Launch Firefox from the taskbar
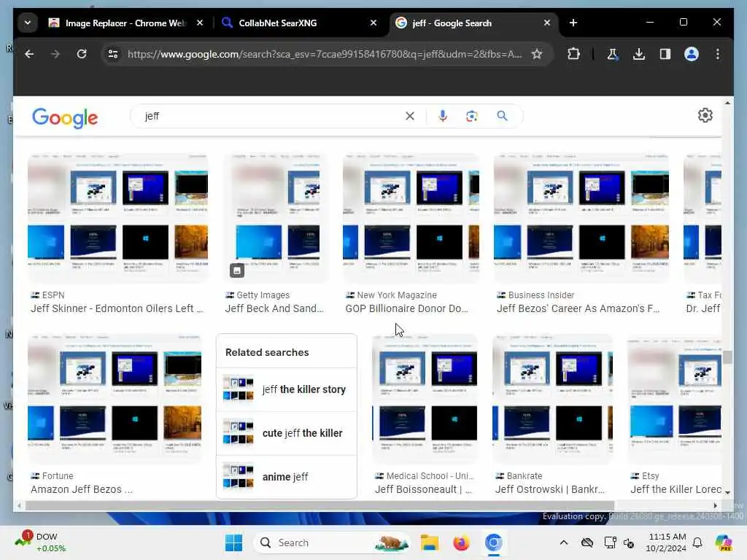Screen dimensions: 747x560 [x=461, y=542]
